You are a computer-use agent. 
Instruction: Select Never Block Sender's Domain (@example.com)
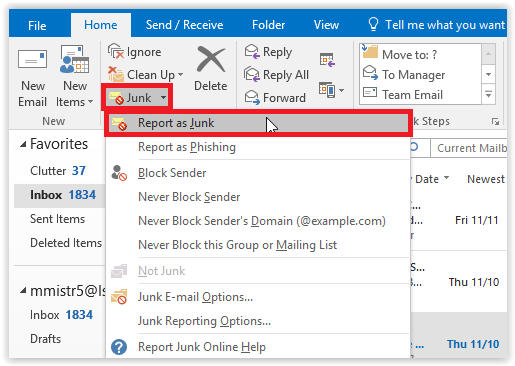262,221
